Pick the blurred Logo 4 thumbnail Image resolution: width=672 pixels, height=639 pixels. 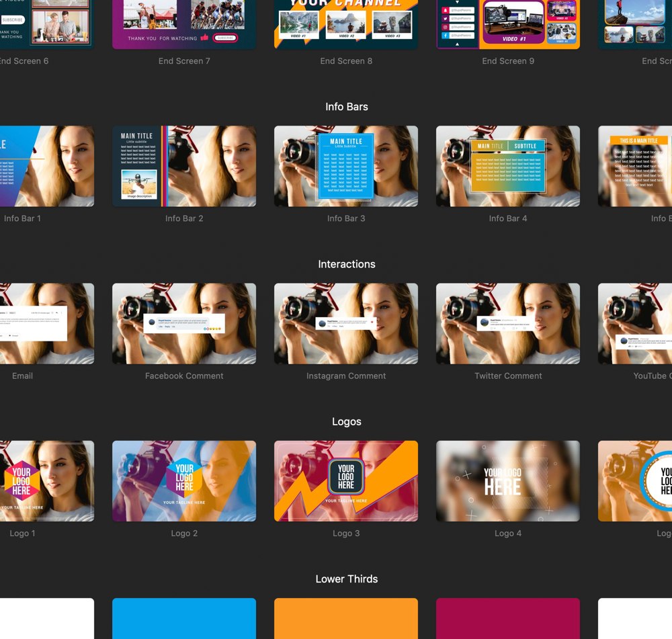click(x=508, y=481)
